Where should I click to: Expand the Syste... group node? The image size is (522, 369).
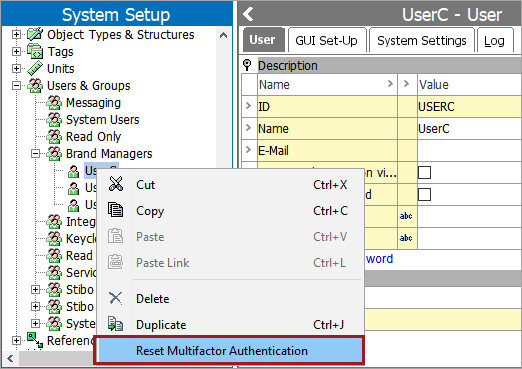point(35,323)
